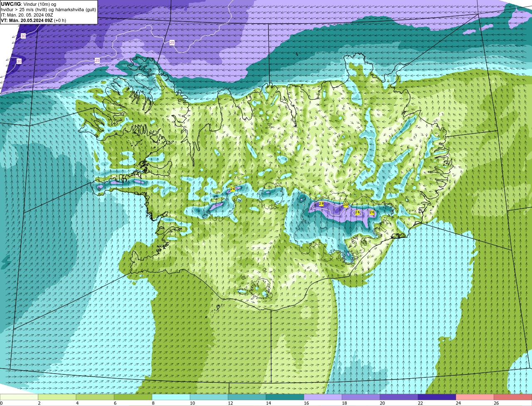Click the legend scale value "22"
The height and width of the screenshot is (406, 532).
pos(421,403)
